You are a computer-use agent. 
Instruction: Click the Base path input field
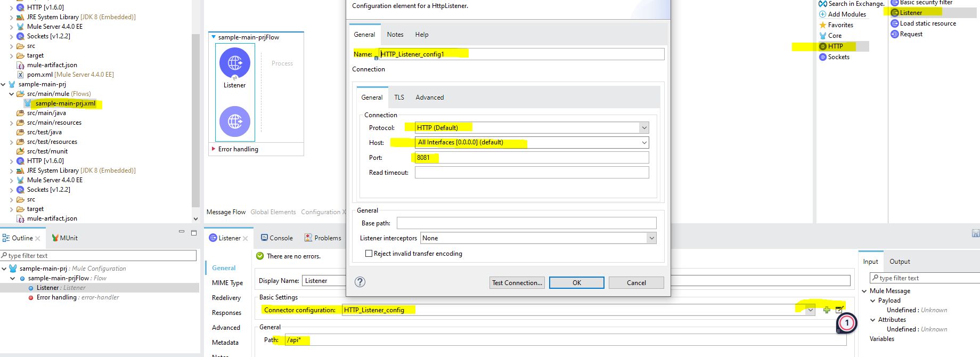[x=527, y=223]
